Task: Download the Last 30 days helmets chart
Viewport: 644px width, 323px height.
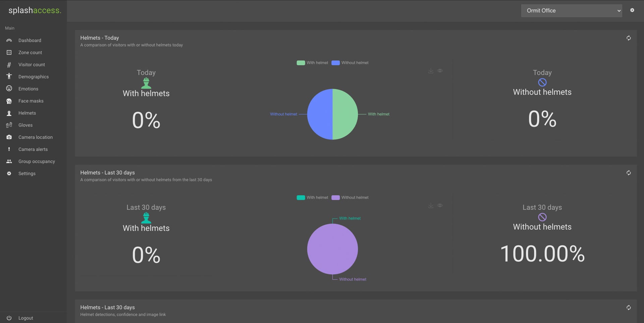Action: (x=431, y=206)
